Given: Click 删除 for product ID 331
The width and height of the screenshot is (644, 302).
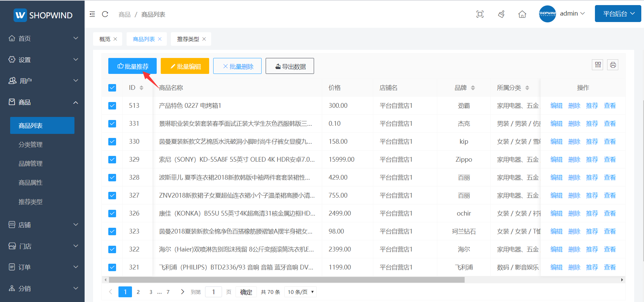Looking at the screenshot, I should point(574,124).
